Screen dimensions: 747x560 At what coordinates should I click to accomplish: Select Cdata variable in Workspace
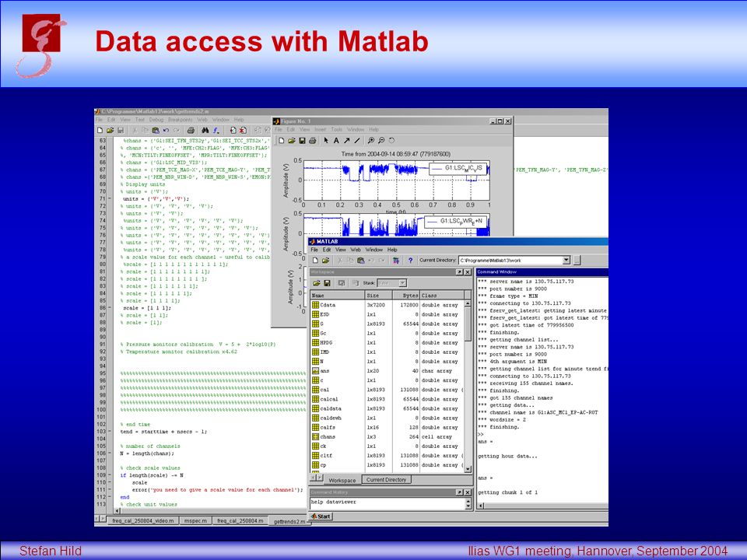click(x=387, y=305)
